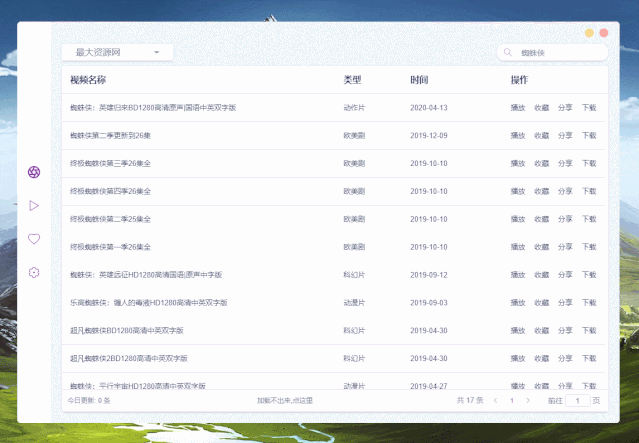This screenshot has height=443, width=639.
Task: Play 蜘蛛侠：英雄远征HD1280
Action: coord(518,275)
